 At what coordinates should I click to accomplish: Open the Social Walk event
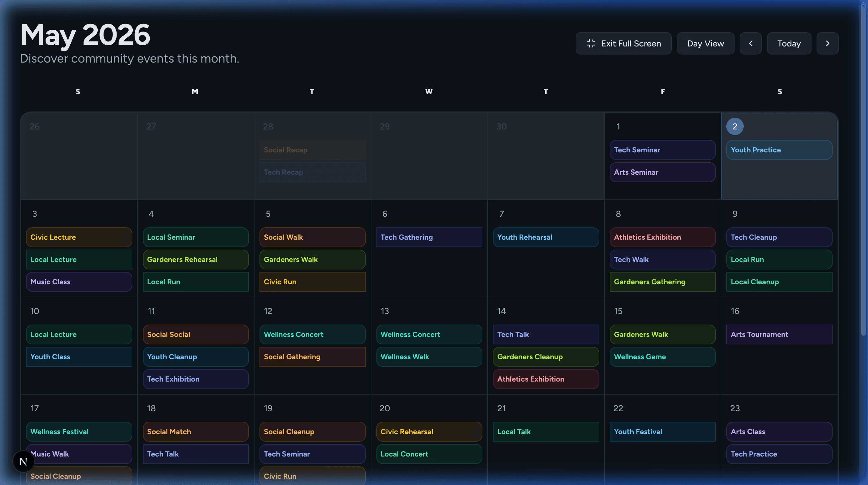coord(312,237)
